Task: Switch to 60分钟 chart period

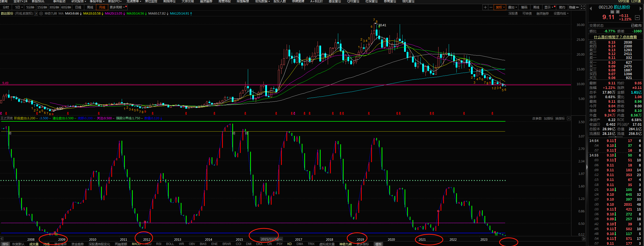Action: click(x=66, y=7)
